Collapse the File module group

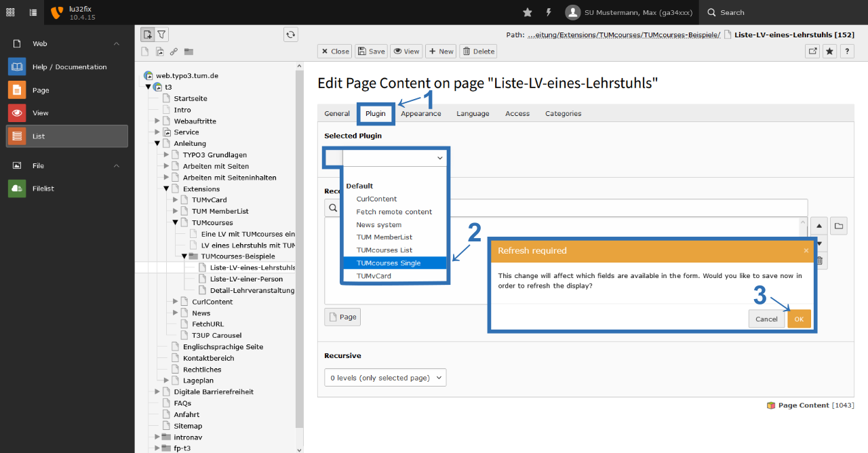117,165
